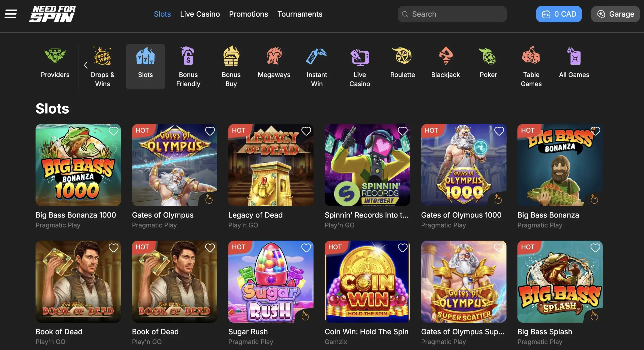
Task: Click the Big Bass Bonanza title text
Action: pos(548,215)
